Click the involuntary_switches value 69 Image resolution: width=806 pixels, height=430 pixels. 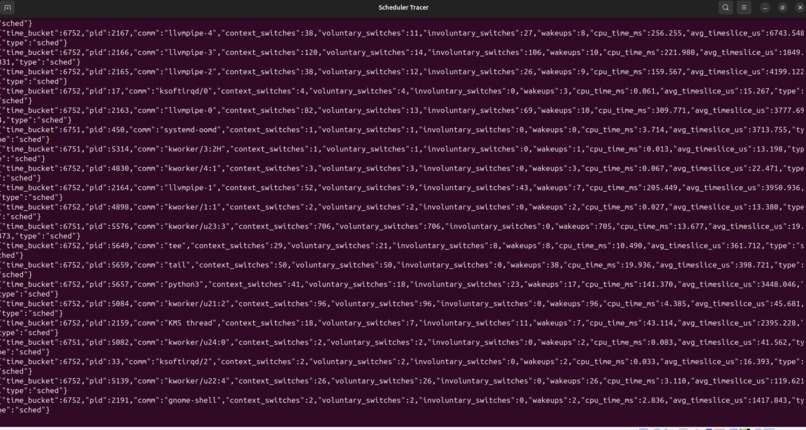point(528,110)
